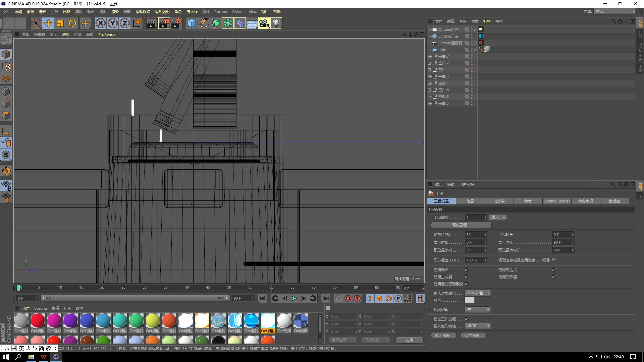Screen dimensions: 644x362
Task: Open the sRGB color profile dropdown
Action: [x=478, y=326]
